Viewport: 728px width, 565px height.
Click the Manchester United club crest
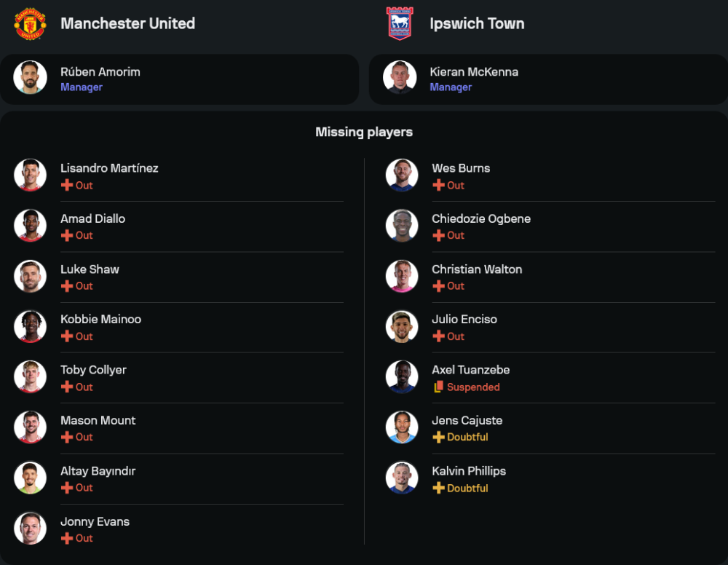[x=30, y=23]
